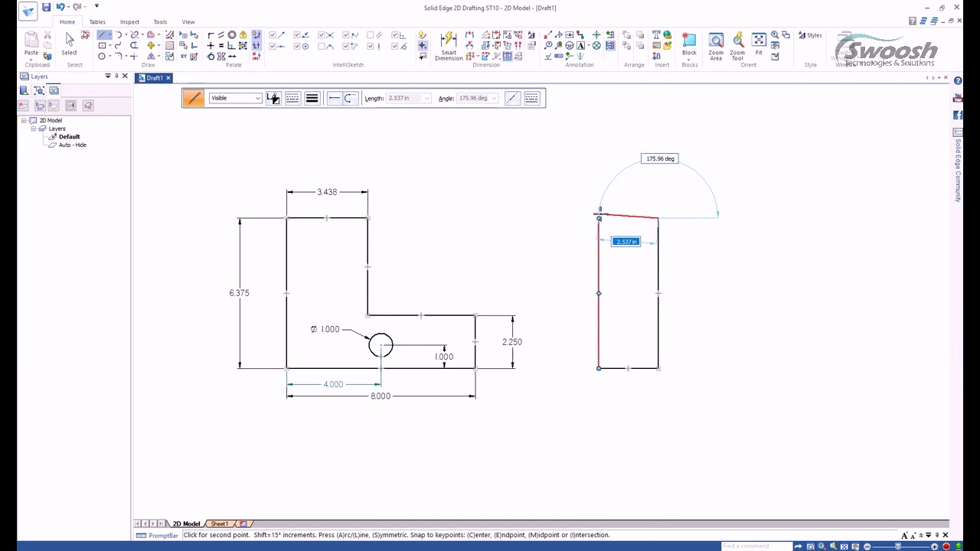
Task: Open the line type dashed icon
Action: pyautogui.click(x=292, y=98)
